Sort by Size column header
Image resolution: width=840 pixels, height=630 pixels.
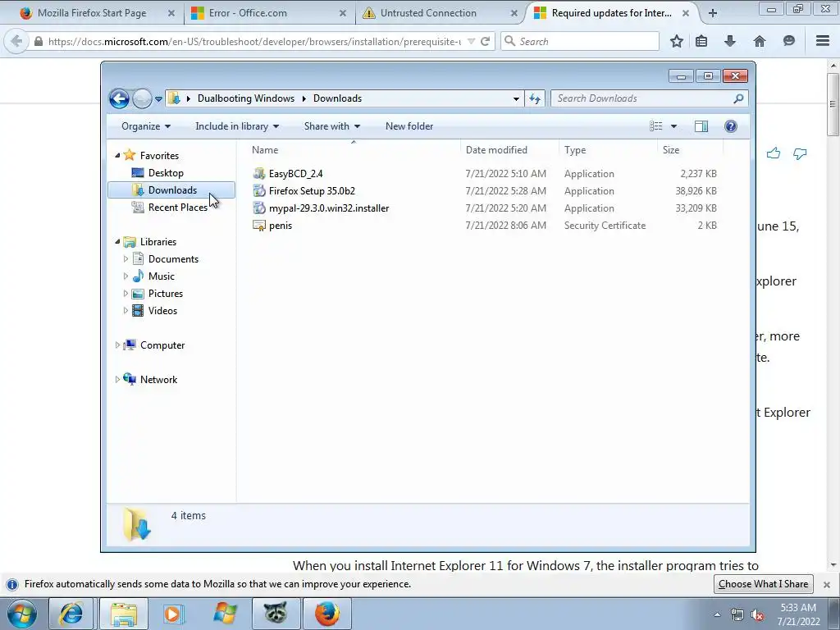point(690,150)
